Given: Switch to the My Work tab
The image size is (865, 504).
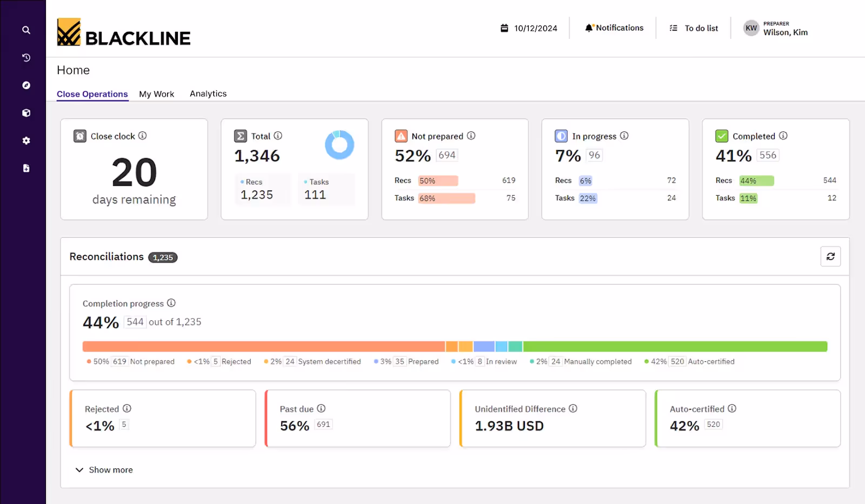Looking at the screenshot, I should (156, 93).
